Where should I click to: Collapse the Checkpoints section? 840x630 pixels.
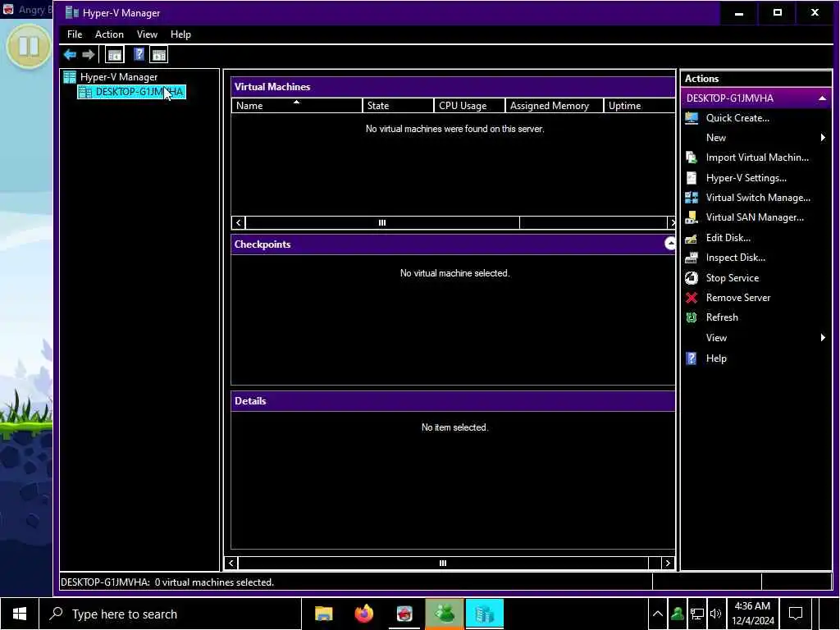(670, 244)
